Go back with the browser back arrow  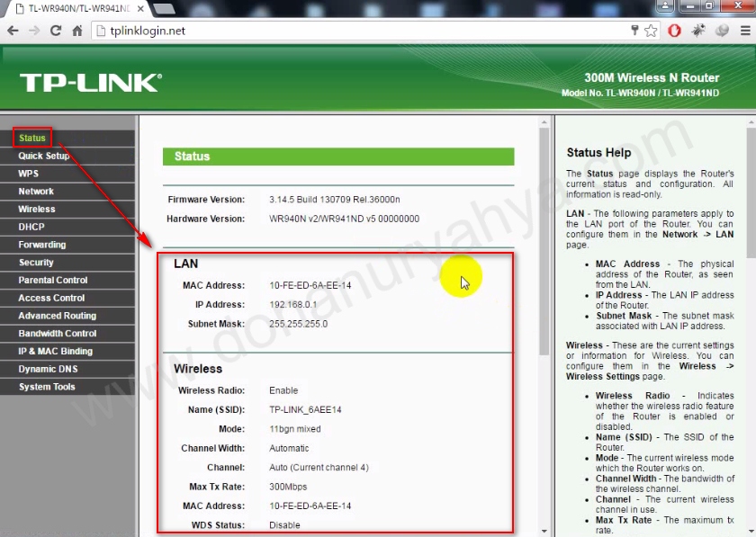(x=13, y=31)
